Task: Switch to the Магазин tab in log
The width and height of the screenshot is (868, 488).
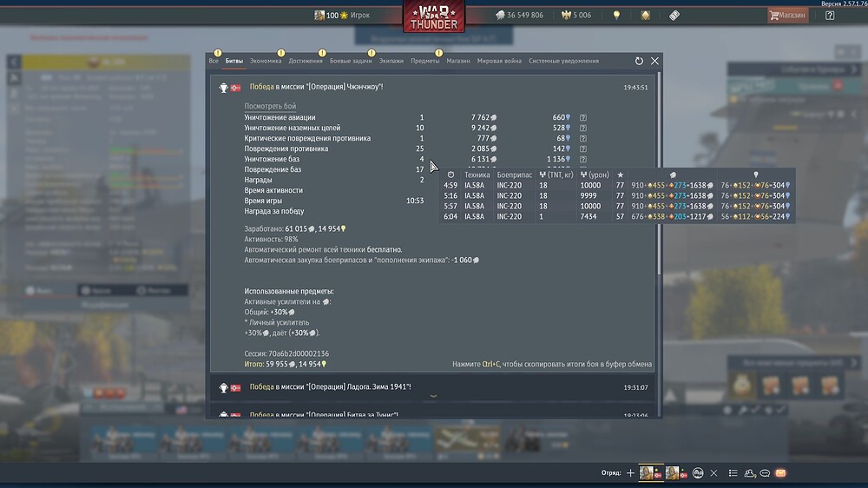Action: pos(458,61)
